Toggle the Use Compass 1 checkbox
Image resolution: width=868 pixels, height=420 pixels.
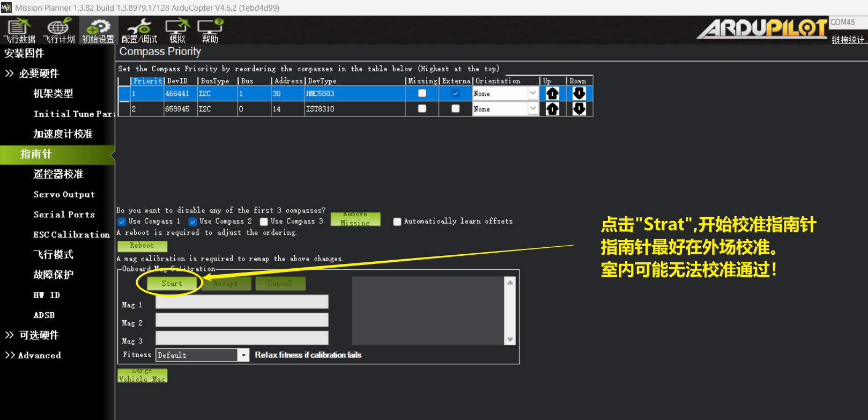[122, 222]
